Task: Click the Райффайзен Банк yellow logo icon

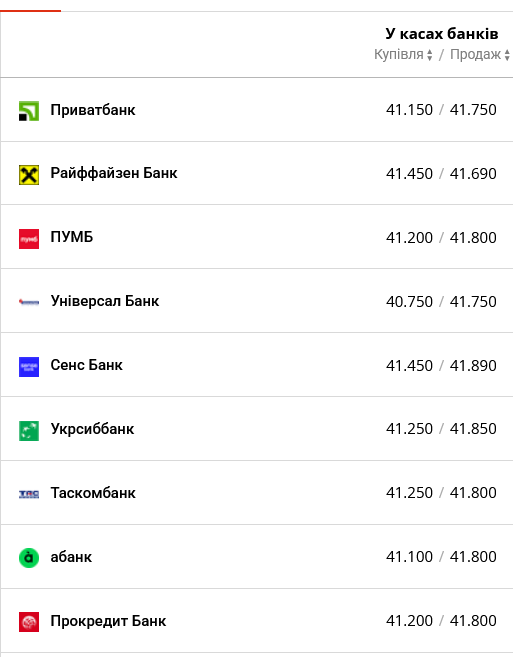Action: 29,175
